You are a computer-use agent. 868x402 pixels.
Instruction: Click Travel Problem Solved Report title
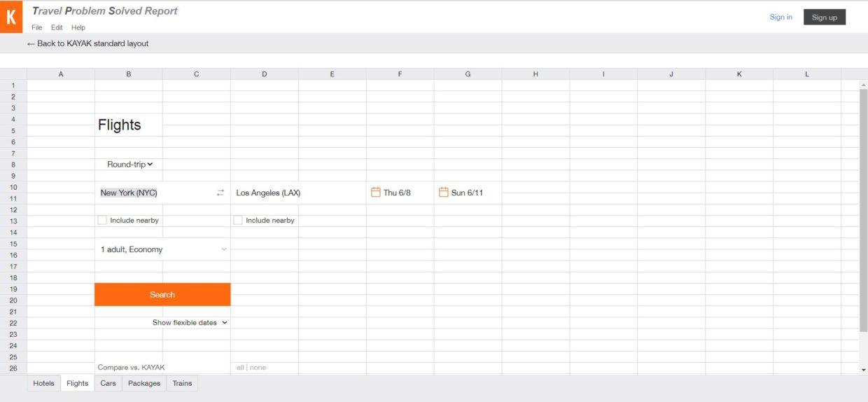coord(105,11)
